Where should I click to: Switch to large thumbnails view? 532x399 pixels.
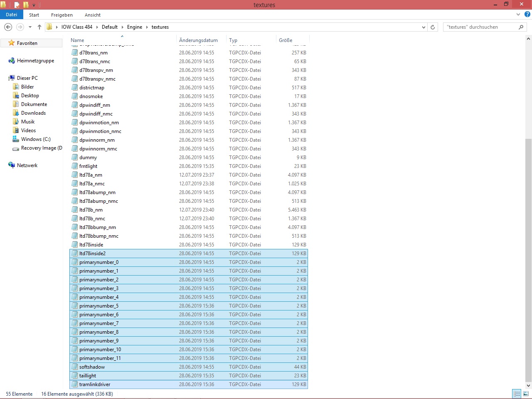pyautogui.click(x=526, y=394)
